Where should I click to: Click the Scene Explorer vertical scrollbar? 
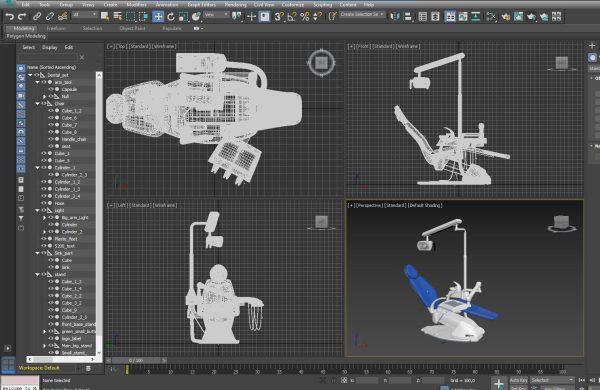pyautogui.click(x=99, y=213)
